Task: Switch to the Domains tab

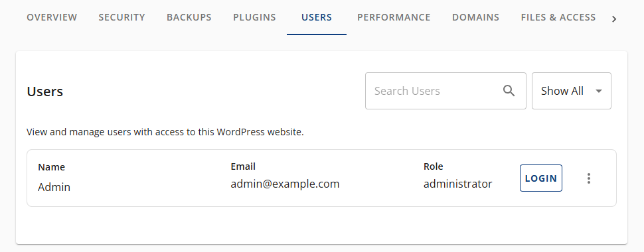Action: (x=475, y=17)
